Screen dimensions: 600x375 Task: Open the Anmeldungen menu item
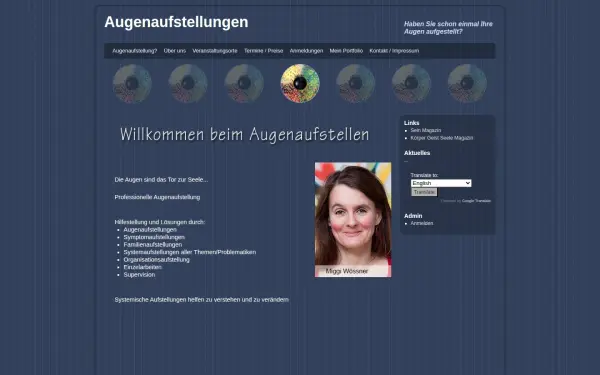pos(306,51)
